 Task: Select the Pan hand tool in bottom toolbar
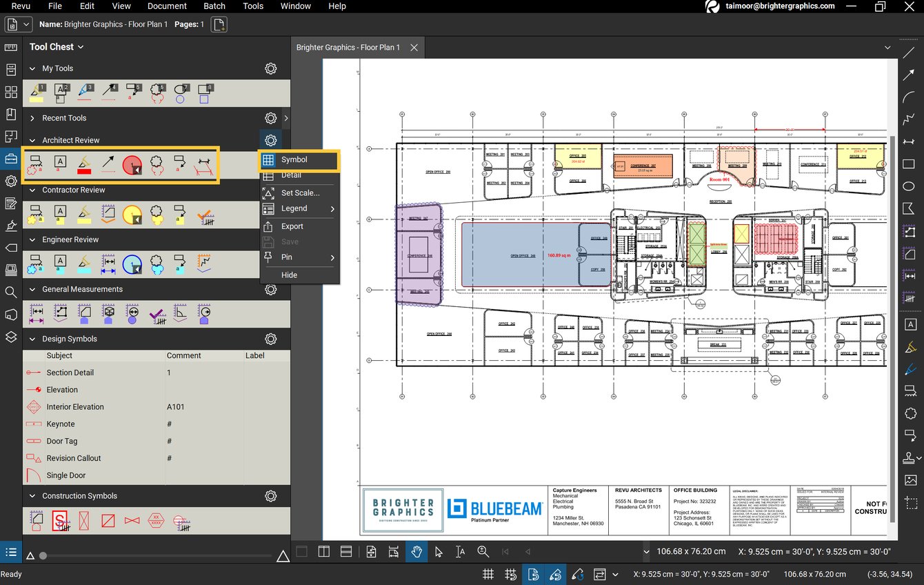[416, 552]
